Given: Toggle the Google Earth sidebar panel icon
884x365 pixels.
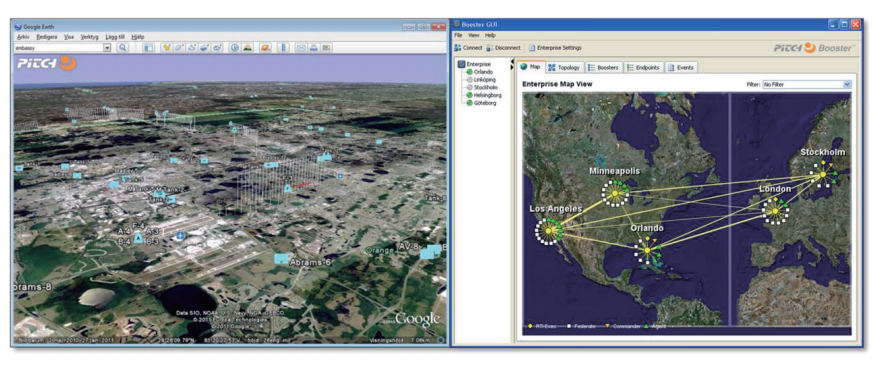Looking at the screenshot, I should 148,47.
